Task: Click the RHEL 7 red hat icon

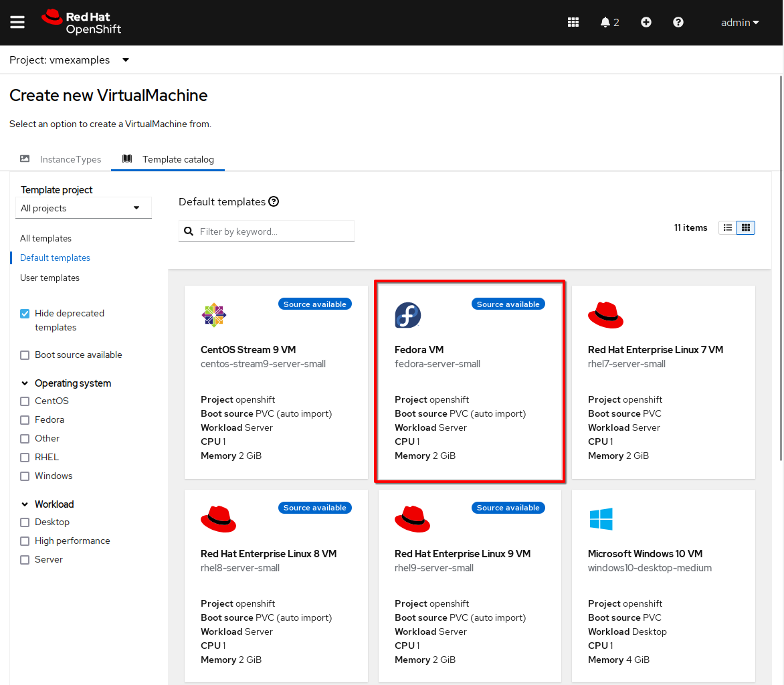Action: coord(605,315)
